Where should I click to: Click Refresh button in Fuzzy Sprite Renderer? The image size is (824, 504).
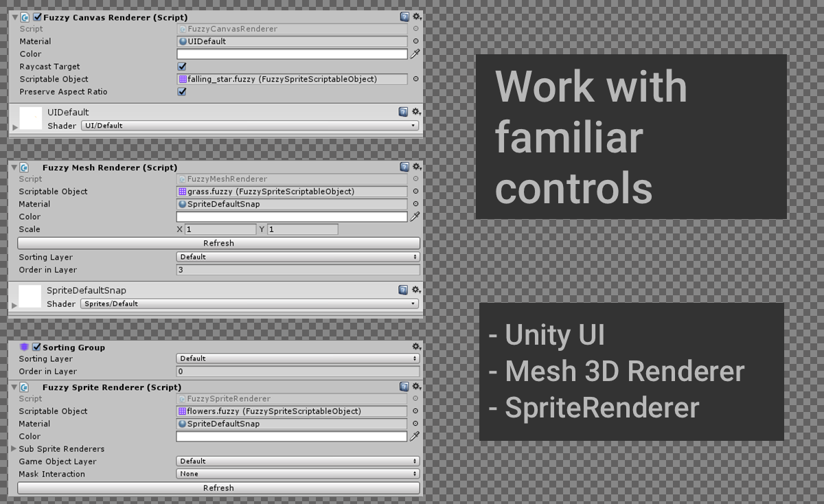(x=218, y=488)
